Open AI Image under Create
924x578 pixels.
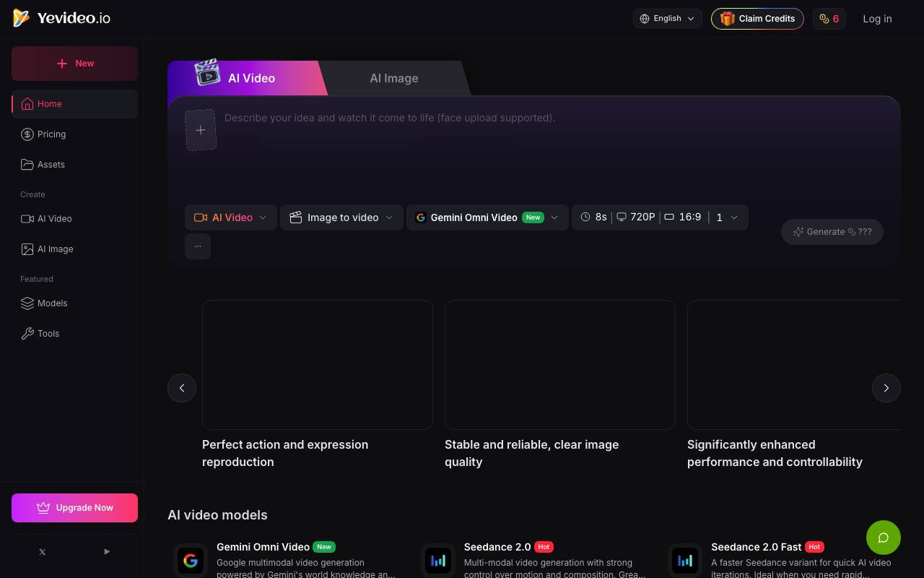coord(75,249)
